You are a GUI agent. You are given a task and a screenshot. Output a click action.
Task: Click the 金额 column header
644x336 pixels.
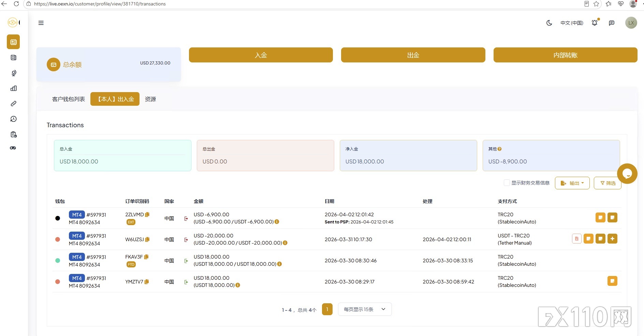[x=199, y=201]
